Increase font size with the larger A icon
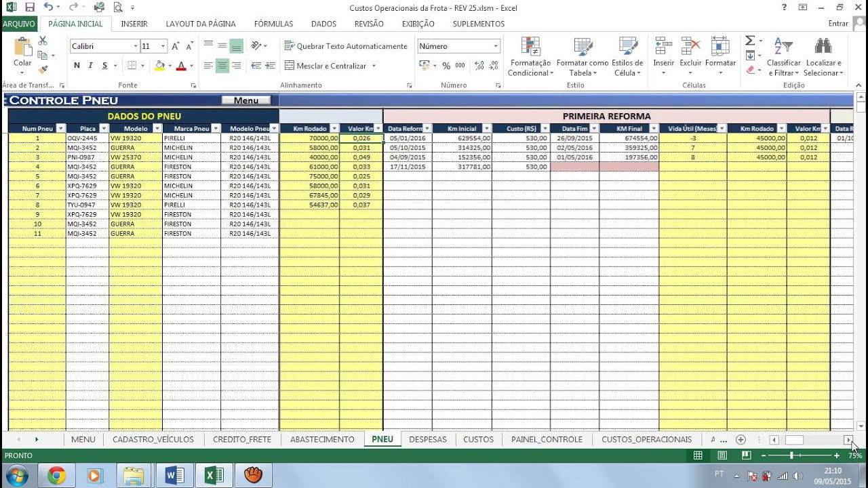The height and width of the screenshot is (488, 868). 175,46
